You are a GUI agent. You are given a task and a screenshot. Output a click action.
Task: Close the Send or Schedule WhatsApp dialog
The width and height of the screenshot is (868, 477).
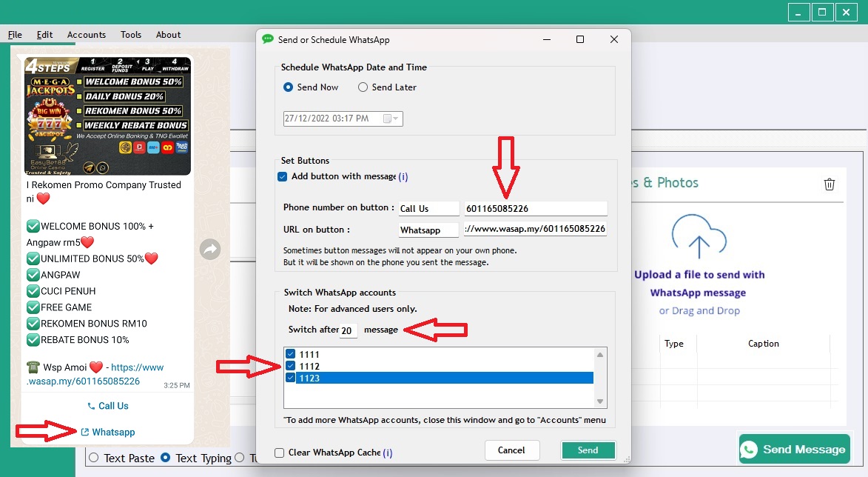614,39
